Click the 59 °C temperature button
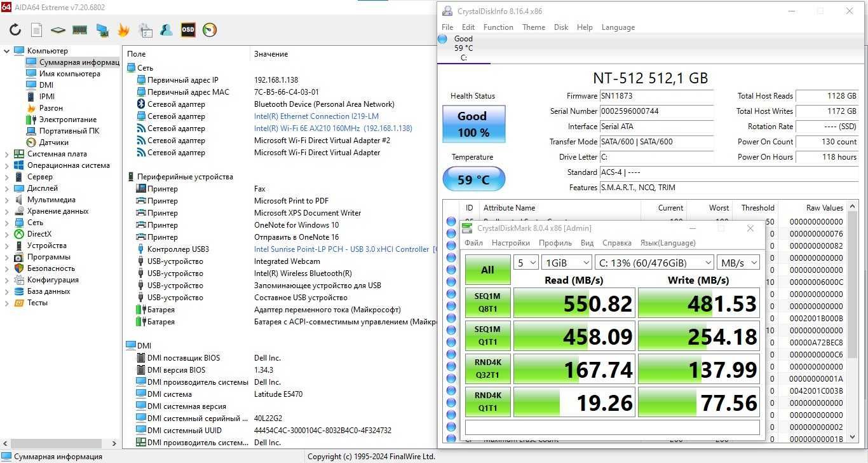The height and width of the screenshot is (463, 868). (473, 179)
